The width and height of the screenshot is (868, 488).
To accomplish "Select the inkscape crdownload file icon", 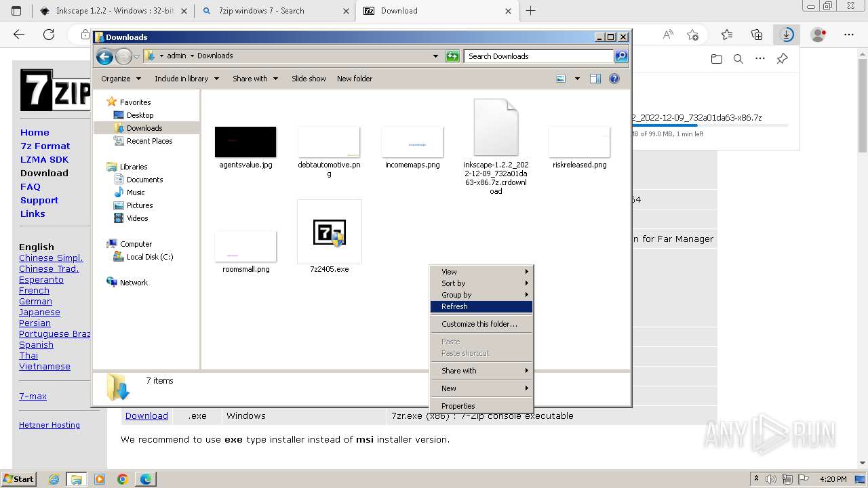I will (496, 127).
